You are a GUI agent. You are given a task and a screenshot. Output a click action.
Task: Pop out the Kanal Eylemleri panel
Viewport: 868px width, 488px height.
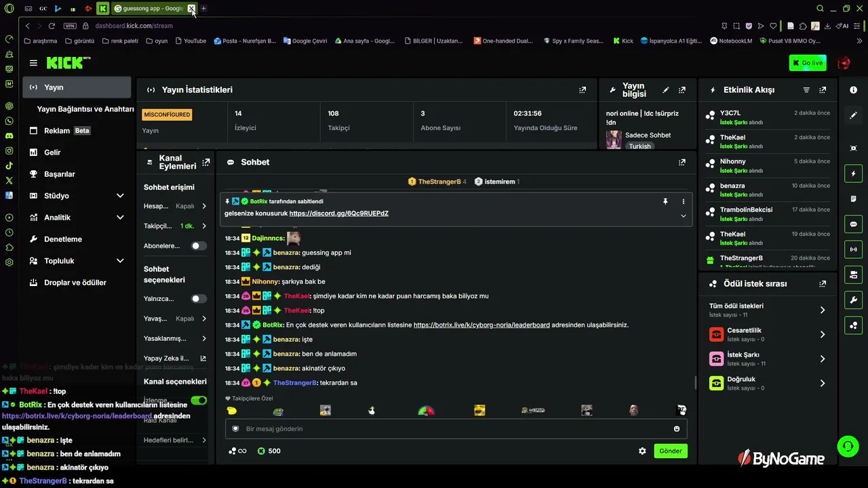click(206, 162)
